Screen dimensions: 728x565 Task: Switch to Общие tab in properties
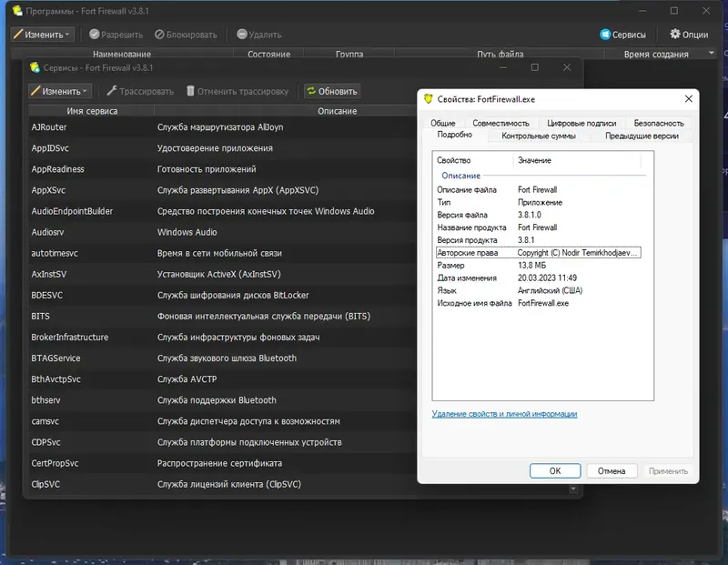(x=442, y=123)
